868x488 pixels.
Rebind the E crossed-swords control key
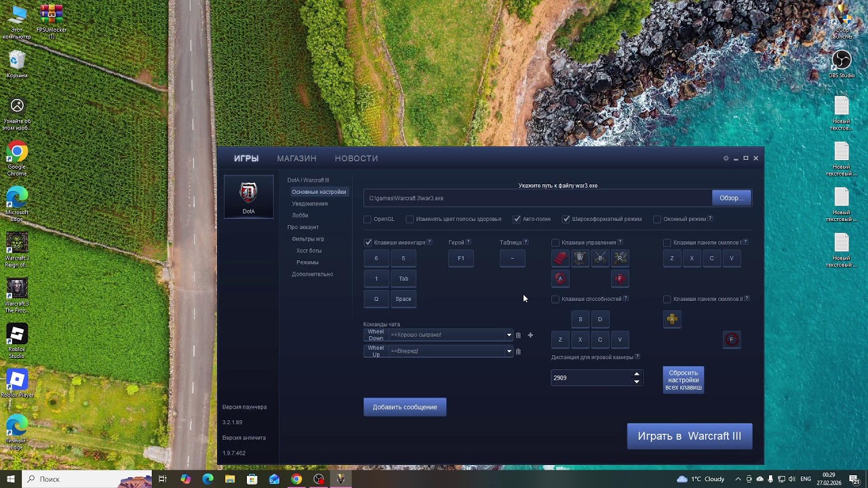click(x=599, y=258)
